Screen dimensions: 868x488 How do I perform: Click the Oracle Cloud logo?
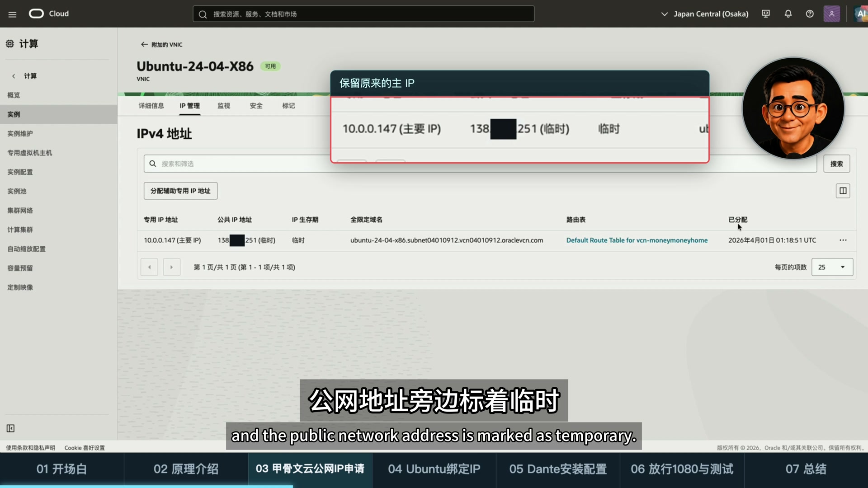point(49,14)
